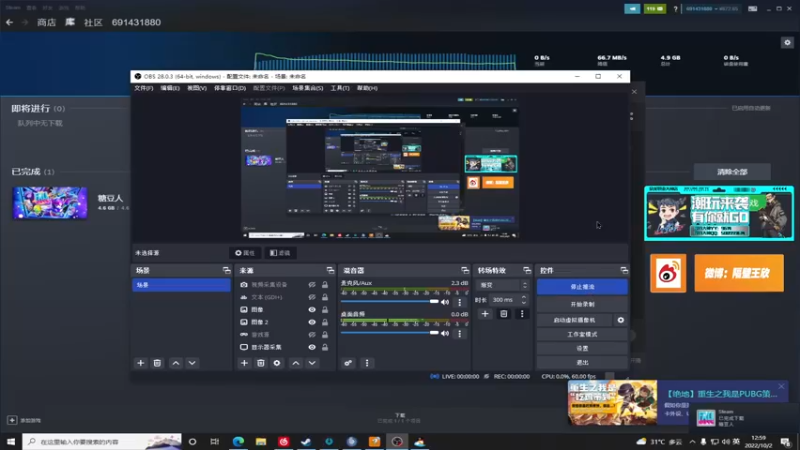The height and width of the screenshot is (450, 800).
Task: Adjust the 300 ms duration spinner arrows
Action: [523, 299]
